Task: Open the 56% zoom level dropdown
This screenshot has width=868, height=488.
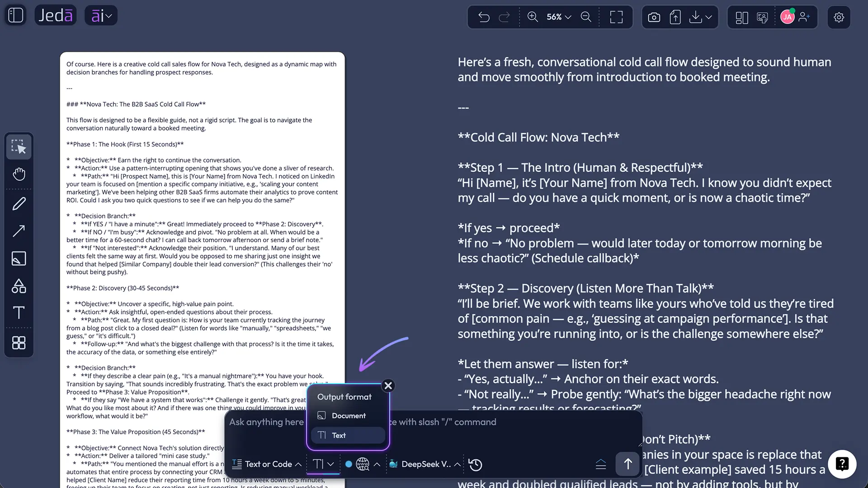Action: point(559,17)
